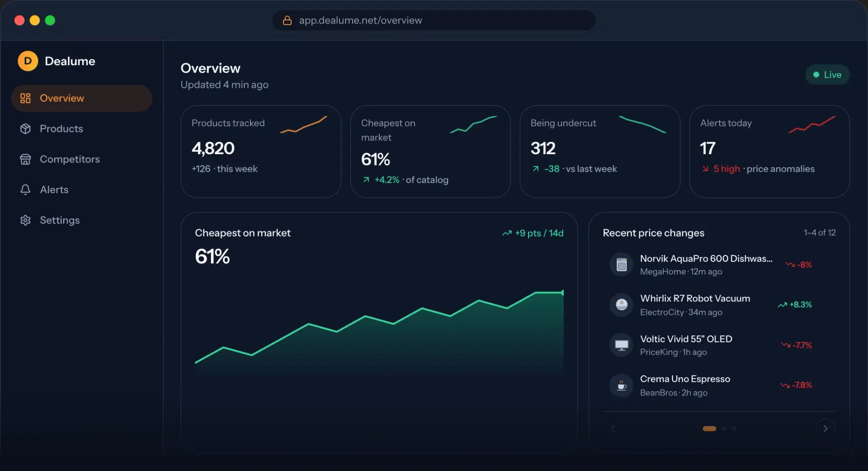Select the third pagination dot

pyautogui.click(x=734, y=429)
